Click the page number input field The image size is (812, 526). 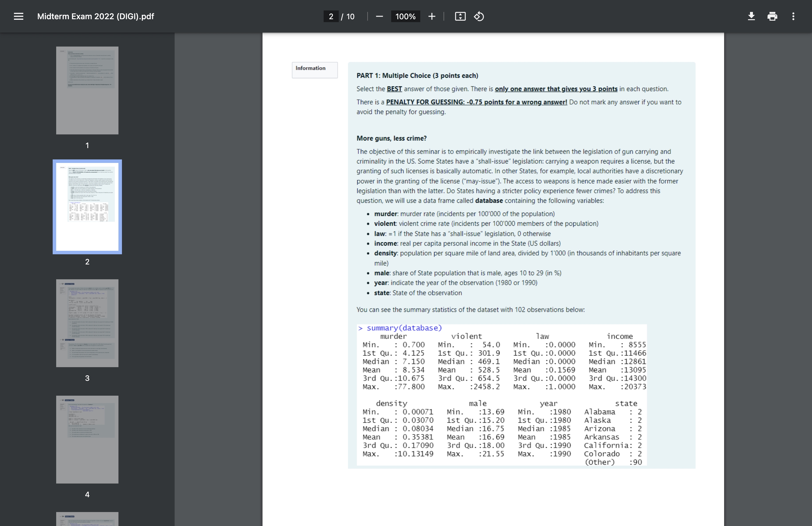click(x=331, y=16)
